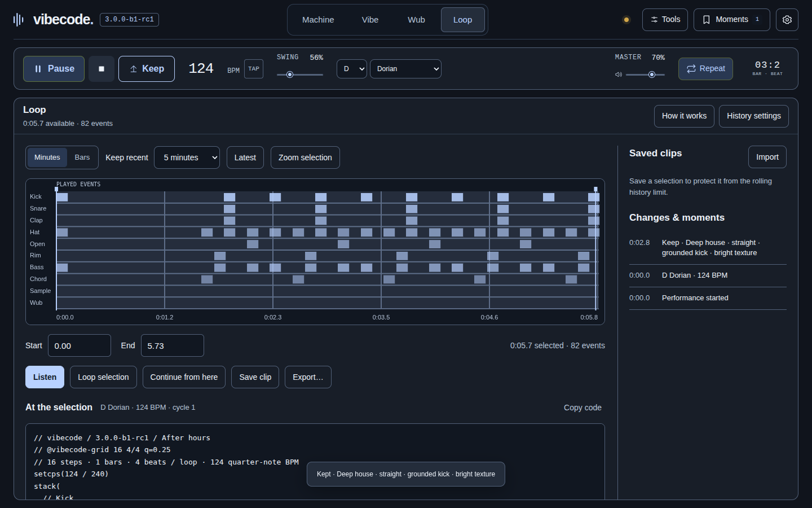The height and width of the screenshot is (508, 812).
Task: Click the amber status indicator dot
Action: tap(626, 20)
